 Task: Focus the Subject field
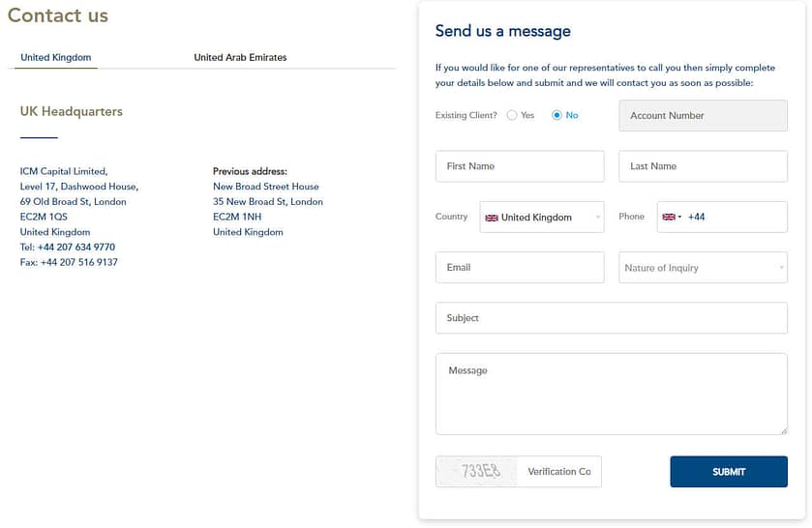[x=611, y=318]
